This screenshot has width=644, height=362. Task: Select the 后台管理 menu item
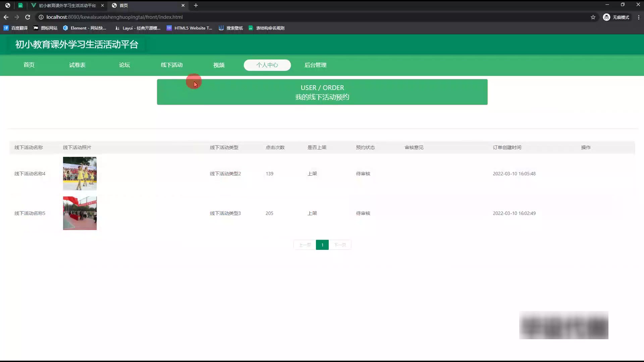pyautogui.click(x=315, y=65)
